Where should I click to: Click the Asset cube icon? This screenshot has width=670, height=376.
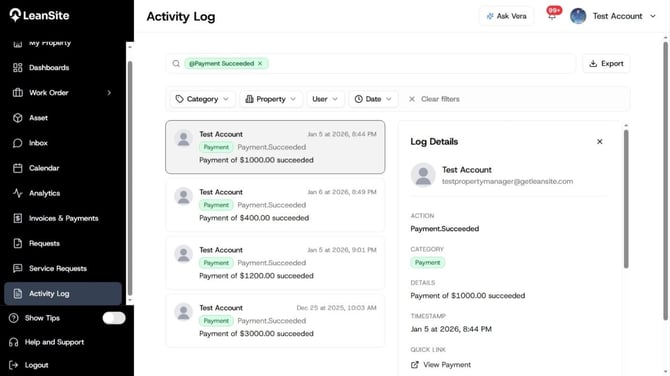[18, 118]
